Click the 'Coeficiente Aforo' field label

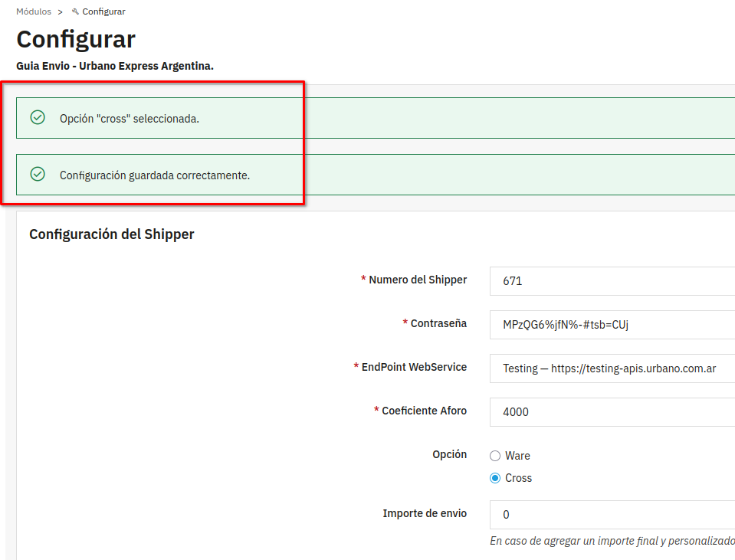(x=424, y=411)
